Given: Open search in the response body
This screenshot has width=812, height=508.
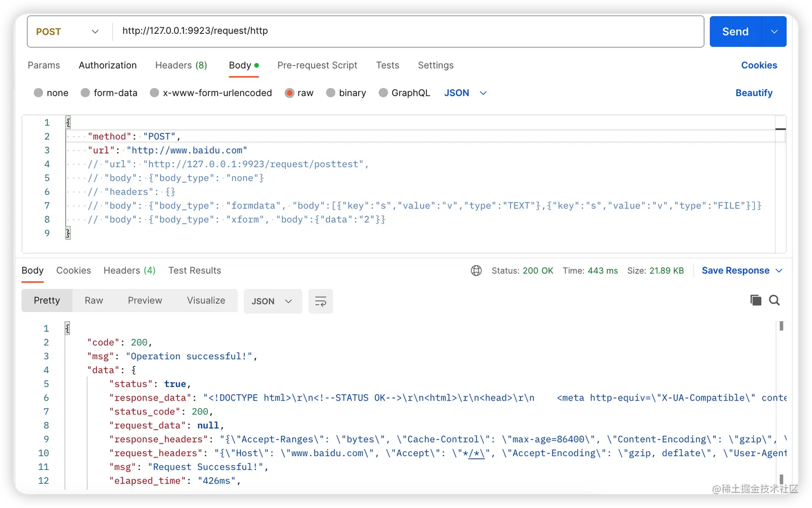Looking at the screenshot, I should coord(774,300).
